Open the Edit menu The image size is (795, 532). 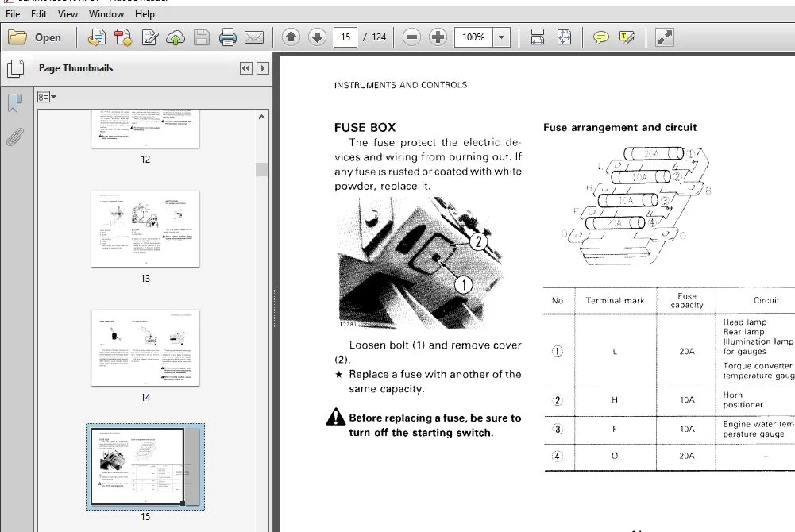click(39, 14)
